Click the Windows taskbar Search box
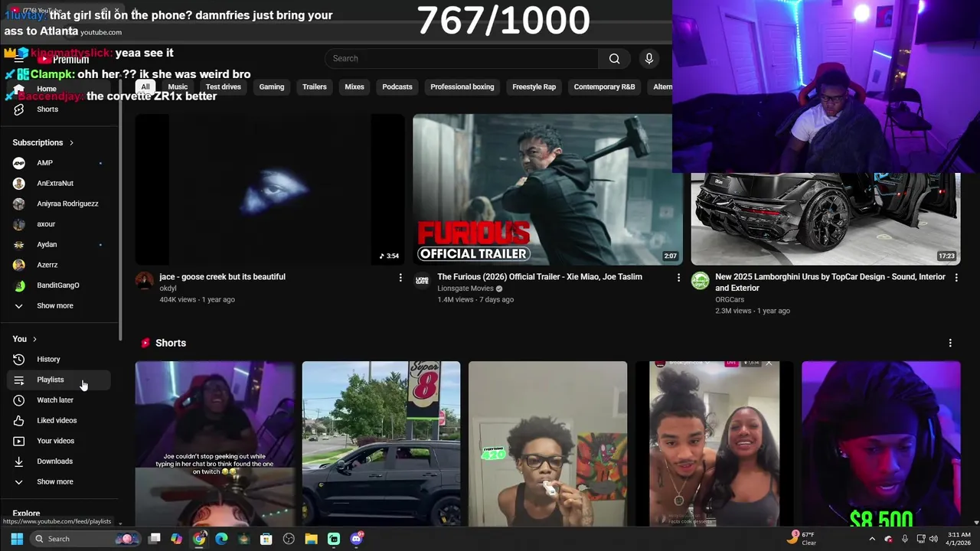Viewport: 980px width, 551px height. coord(84,539)
